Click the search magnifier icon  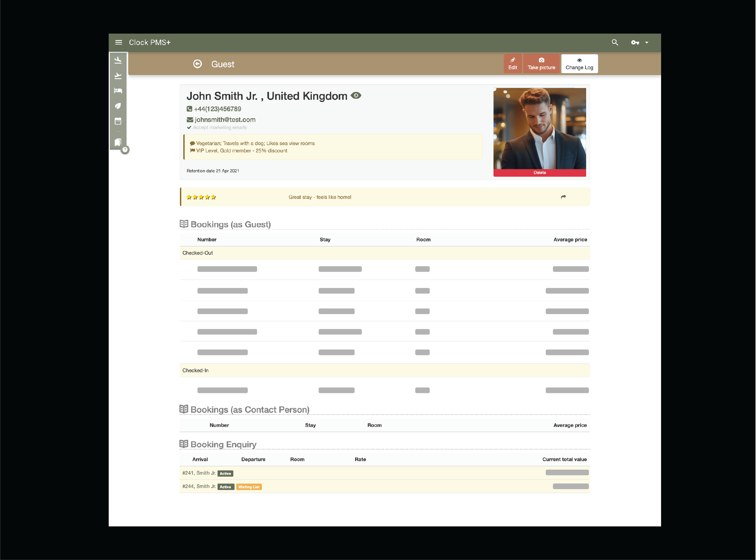coord(615,42)
